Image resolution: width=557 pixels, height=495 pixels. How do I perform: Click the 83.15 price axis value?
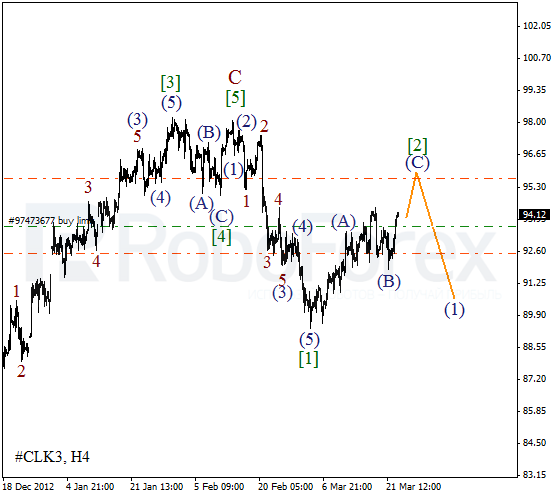pyautogui.click(x=536, y=474)
